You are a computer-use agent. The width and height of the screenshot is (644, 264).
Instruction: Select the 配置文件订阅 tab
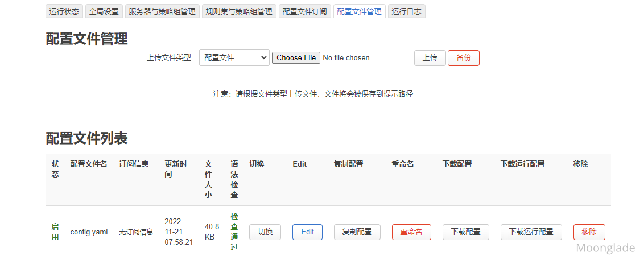tap(304, 11)
